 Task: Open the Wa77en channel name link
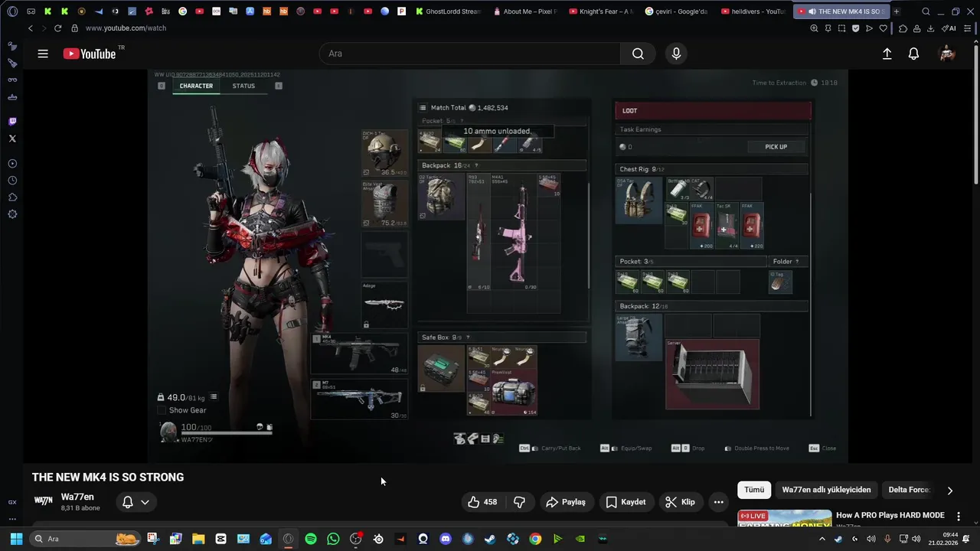(77, 497)
